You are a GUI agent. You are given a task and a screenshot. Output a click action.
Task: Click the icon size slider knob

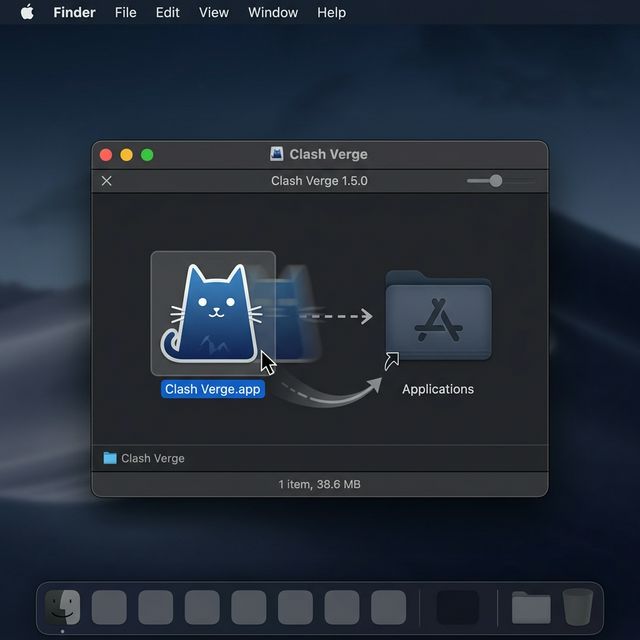click(495, 181)
